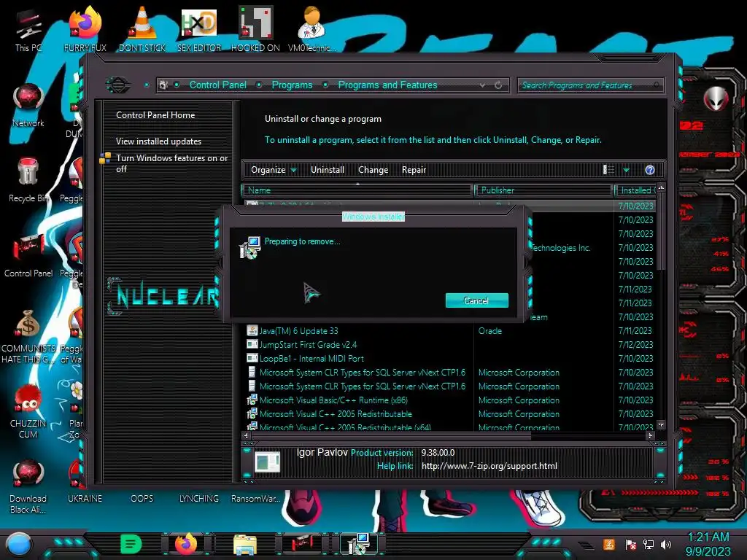Click Uninstall in the toolbar
This screenshot has width=747, height=560.
coord(328,170)
